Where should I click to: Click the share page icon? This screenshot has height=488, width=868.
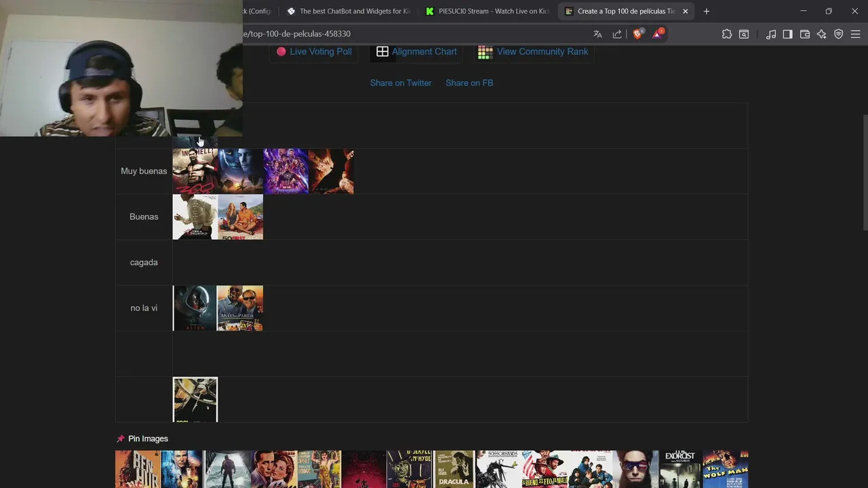click(617, 34)
